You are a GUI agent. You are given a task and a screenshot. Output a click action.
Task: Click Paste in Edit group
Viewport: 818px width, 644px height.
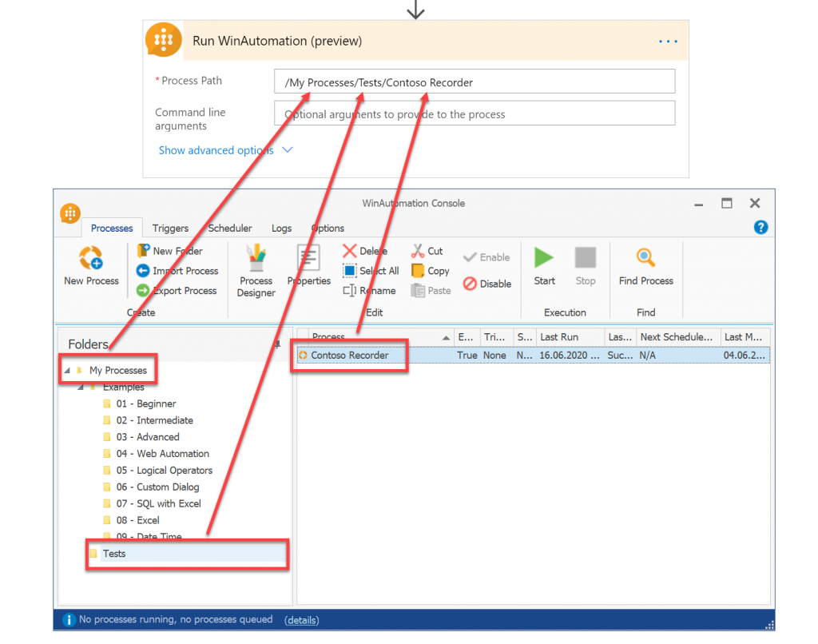(x=431, y=291)
